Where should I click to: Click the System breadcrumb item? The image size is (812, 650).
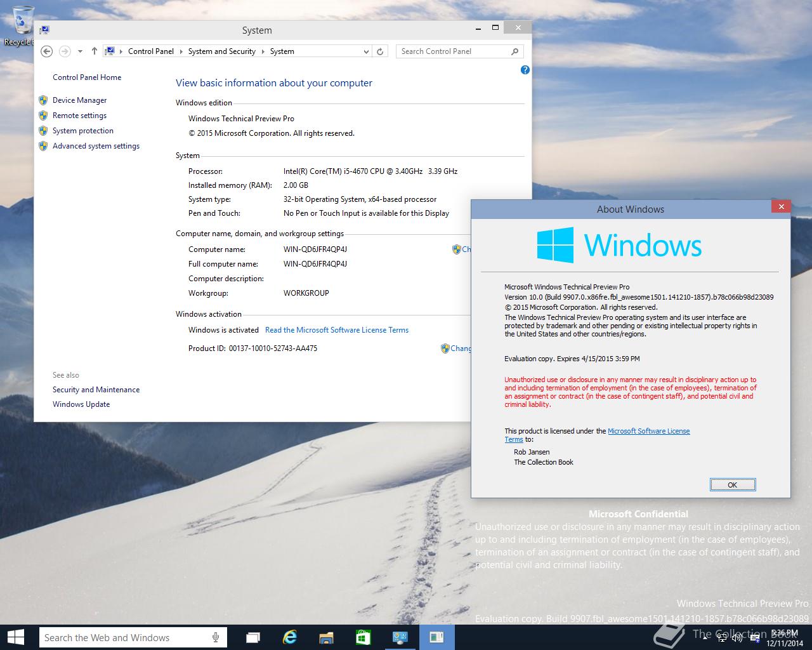[x=282, y=51]
